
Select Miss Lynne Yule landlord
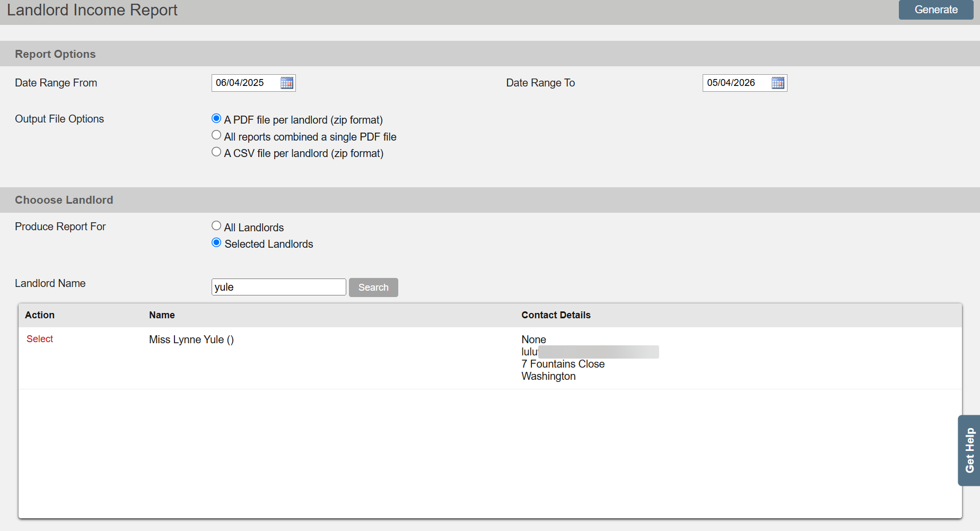40,339
